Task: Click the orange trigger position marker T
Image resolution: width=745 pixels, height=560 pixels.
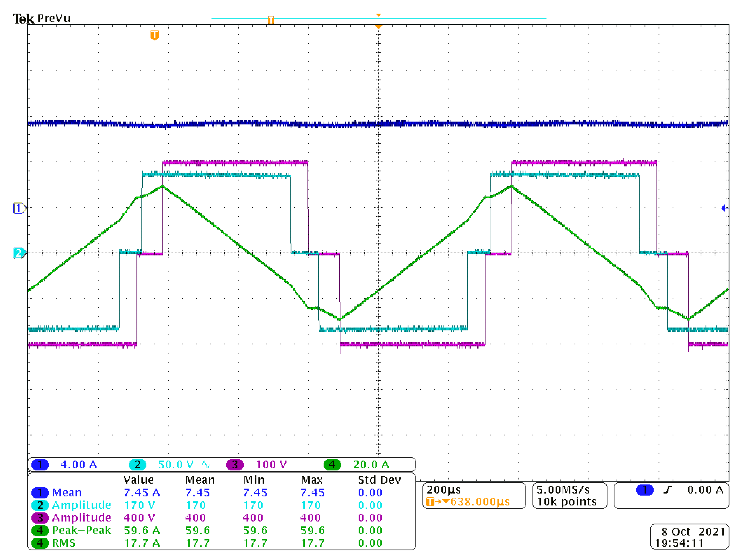Action: tap(155, 35)
